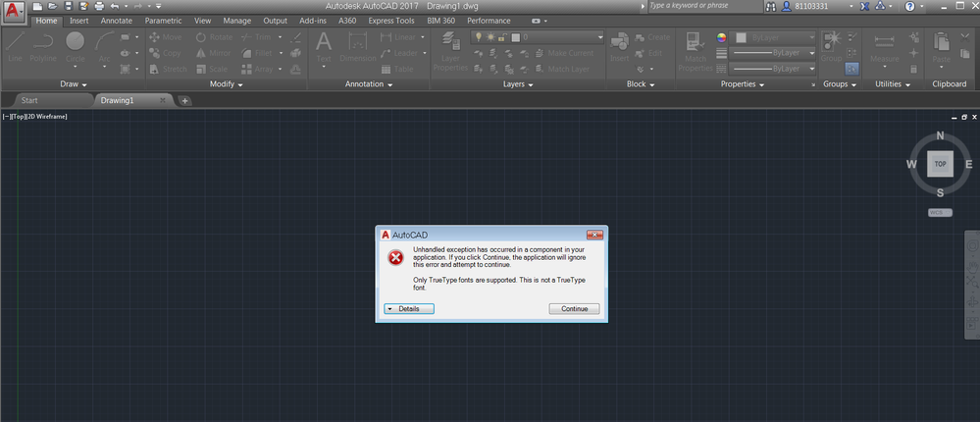Open the Express Tools ribbon tab

coord(391,21)
